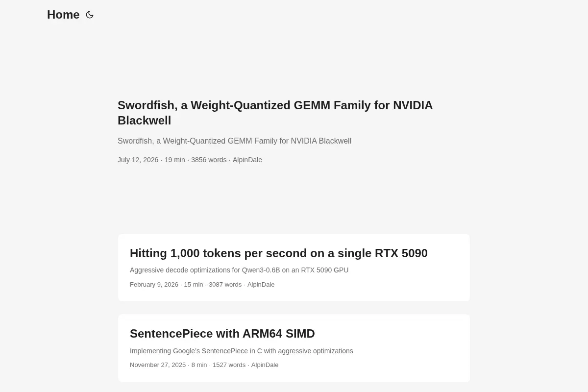Go to the Home link in header
588x392 pixels.
tap(63, 15)
